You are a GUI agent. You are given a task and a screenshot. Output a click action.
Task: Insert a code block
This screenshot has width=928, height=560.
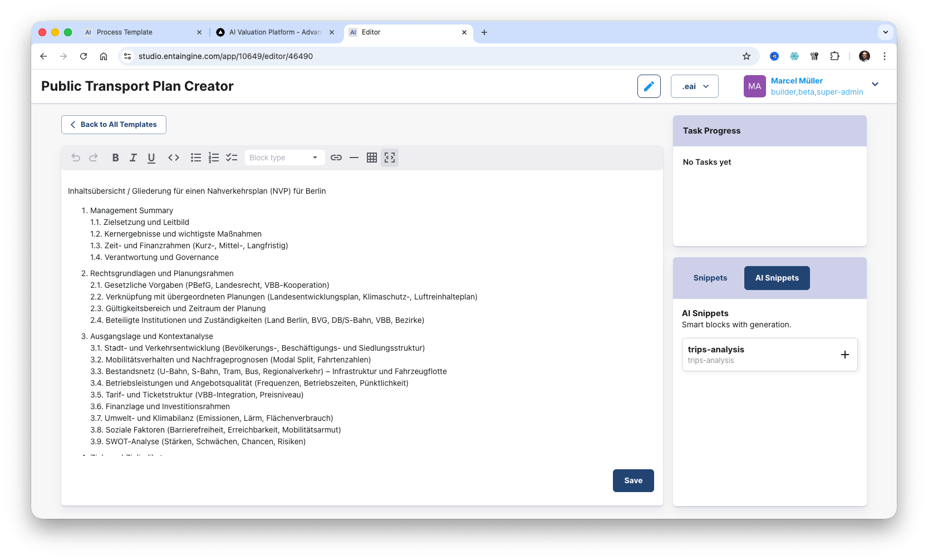(x=173, y=158)
